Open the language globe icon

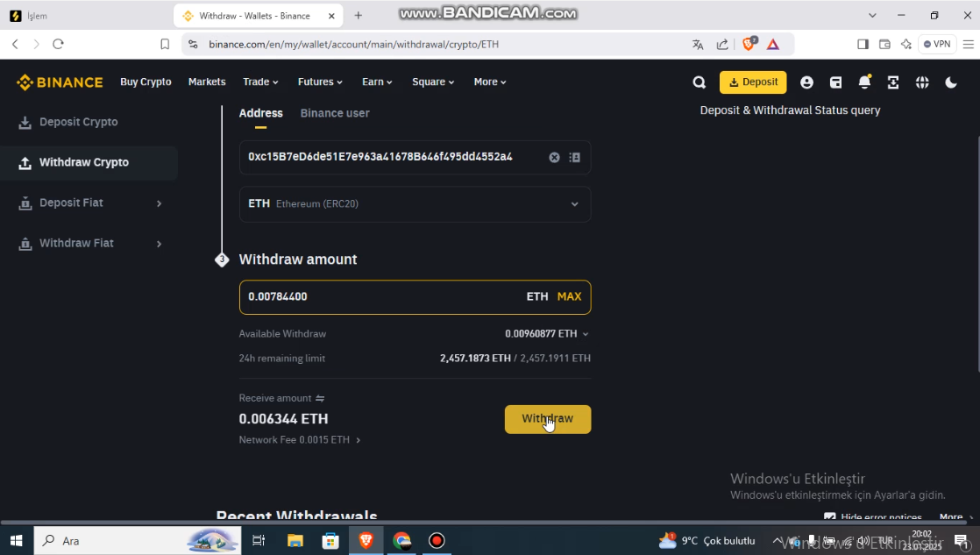(x=922, y=82)
